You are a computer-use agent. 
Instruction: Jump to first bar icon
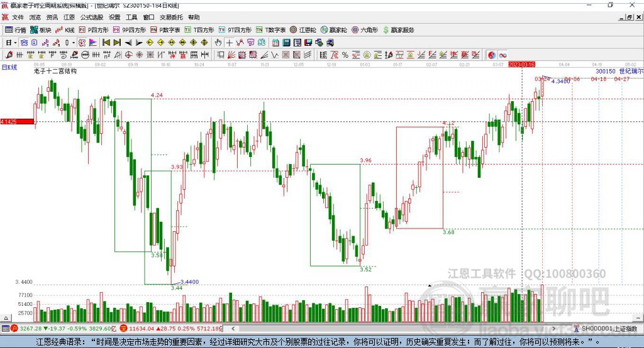106,43
